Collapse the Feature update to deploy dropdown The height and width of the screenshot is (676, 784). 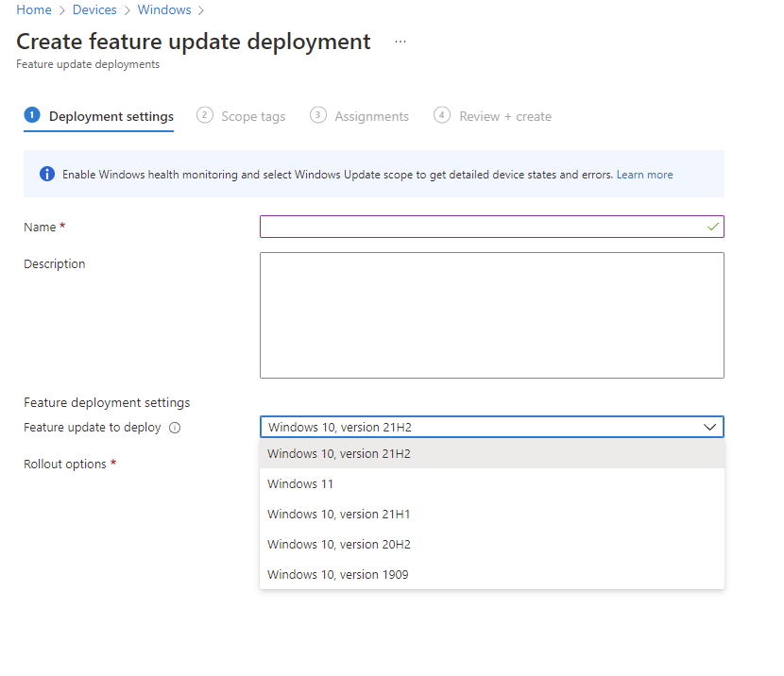tap(709, 427)
